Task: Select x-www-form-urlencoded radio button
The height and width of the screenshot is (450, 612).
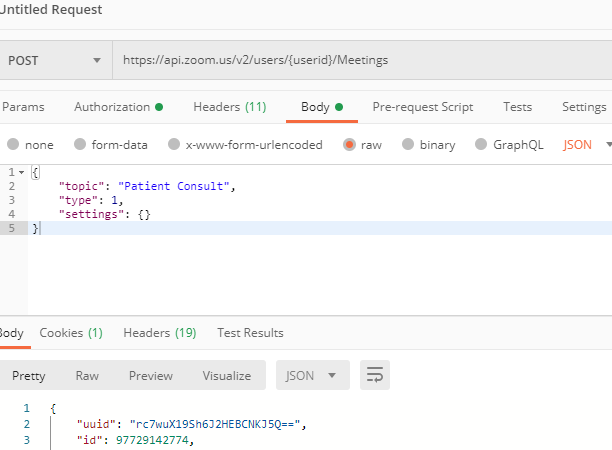Action: pyautogui.click(x=175, y=145)
